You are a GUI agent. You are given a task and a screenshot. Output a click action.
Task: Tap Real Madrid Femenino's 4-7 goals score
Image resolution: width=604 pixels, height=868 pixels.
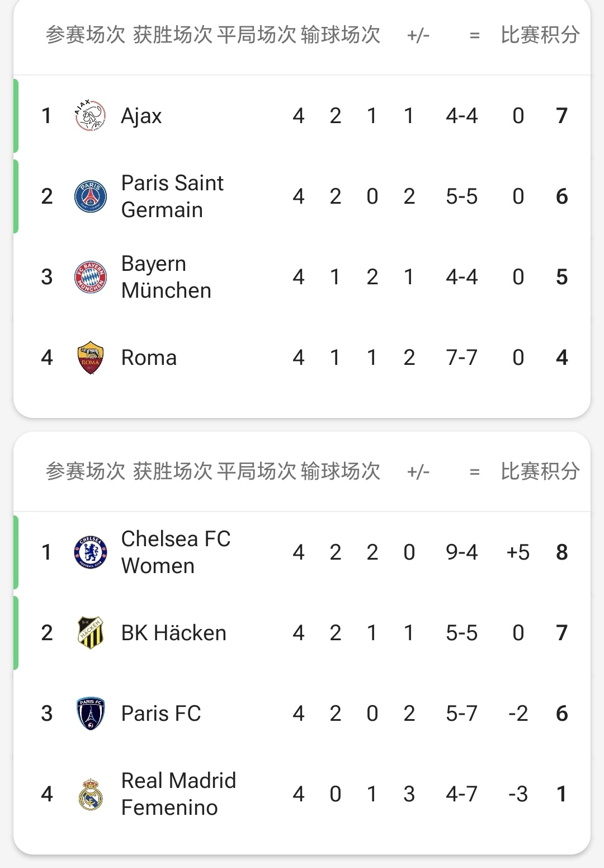(461, 794)
